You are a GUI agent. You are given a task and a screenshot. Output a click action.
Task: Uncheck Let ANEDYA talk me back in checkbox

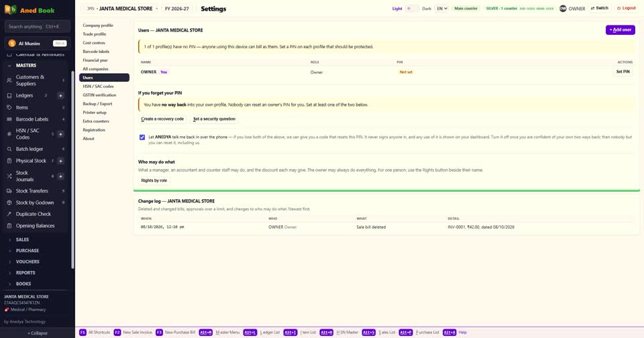coord(142,137)
